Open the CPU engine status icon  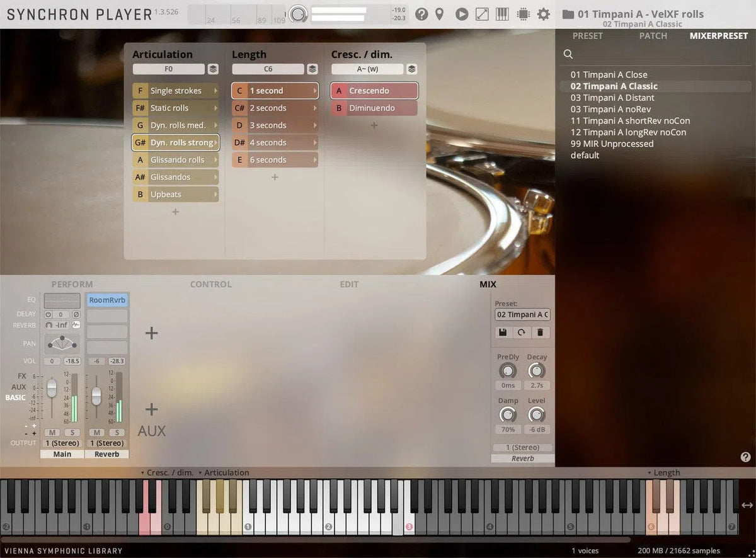tap(523, 13)
